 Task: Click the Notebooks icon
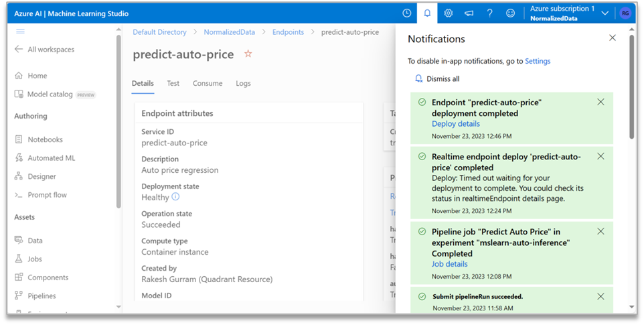(x=19, y=139)
